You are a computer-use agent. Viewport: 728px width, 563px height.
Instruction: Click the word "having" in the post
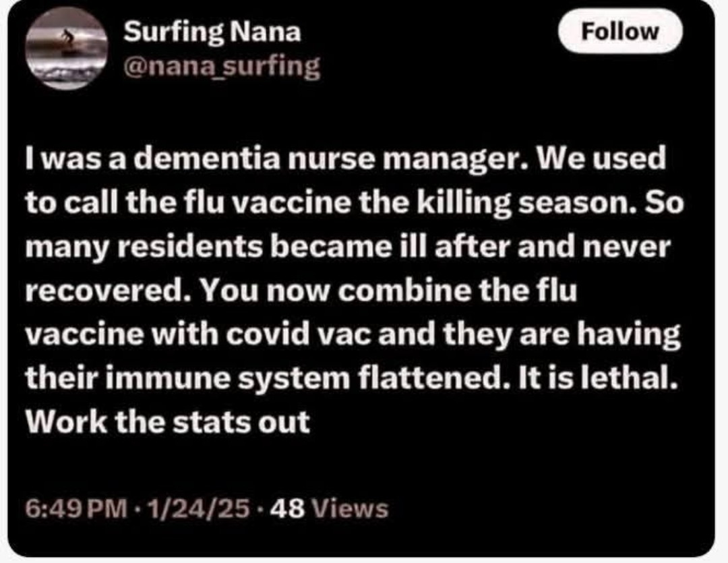(634, 334)
